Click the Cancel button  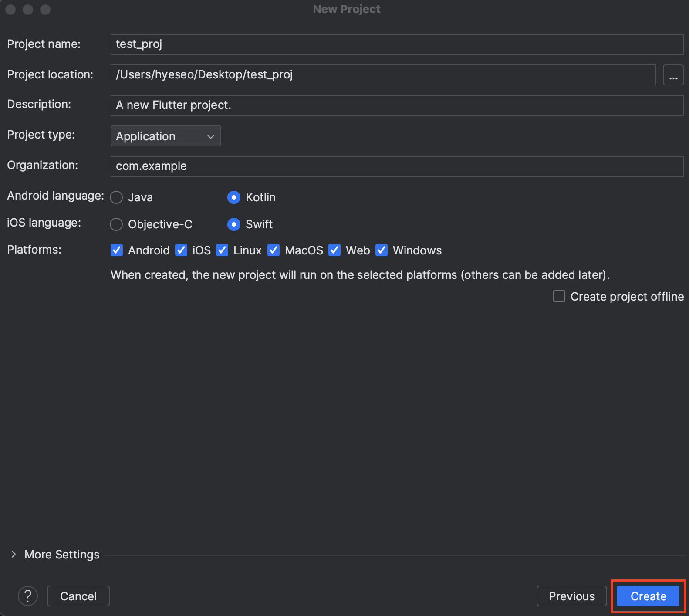(78, 596)
